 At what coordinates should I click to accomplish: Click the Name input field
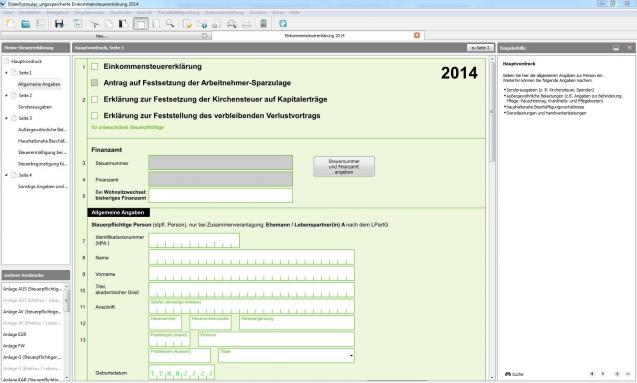click(x=251, y=257)
